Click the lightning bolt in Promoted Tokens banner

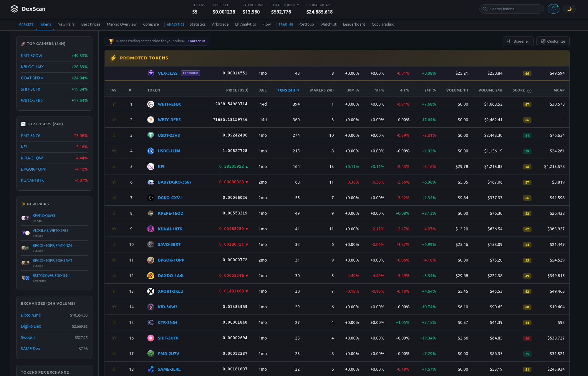pos(113,58)
